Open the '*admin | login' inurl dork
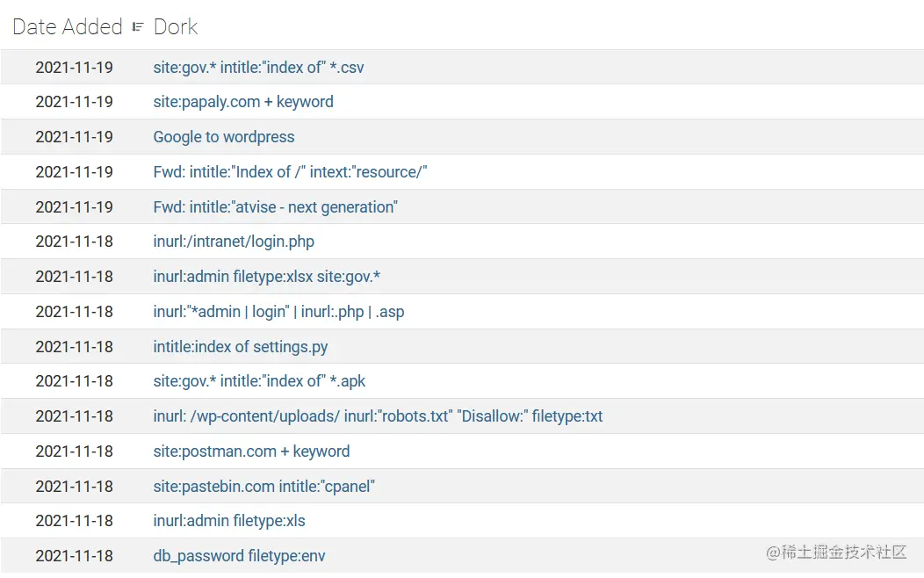Image resolution: width=924 pixels, height=578 pixels. 278,312
